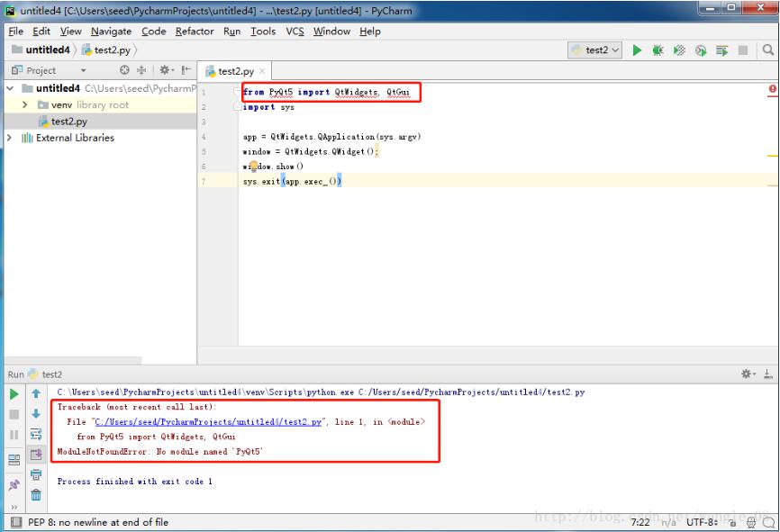
Task: Open Search Everywhere magnifier icon
Action: click(x=768, y=50)
